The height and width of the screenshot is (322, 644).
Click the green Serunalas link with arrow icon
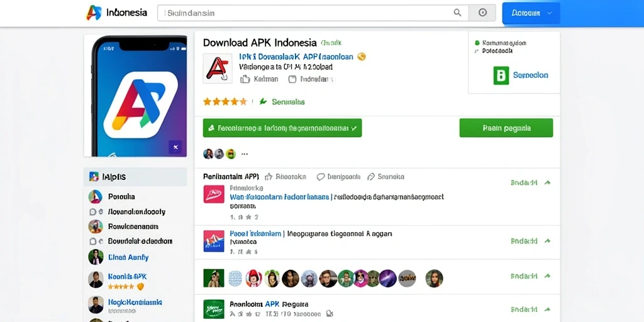point(282,101)
